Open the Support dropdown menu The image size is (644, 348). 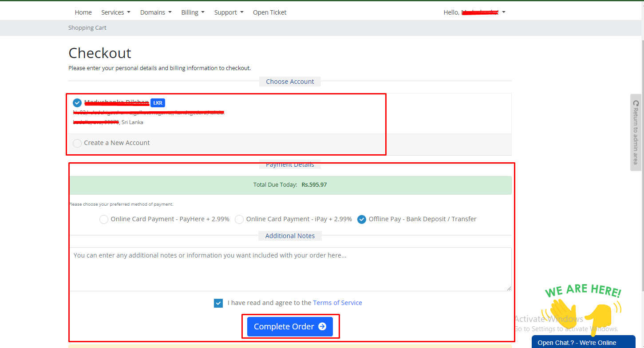tap(229, 12)
